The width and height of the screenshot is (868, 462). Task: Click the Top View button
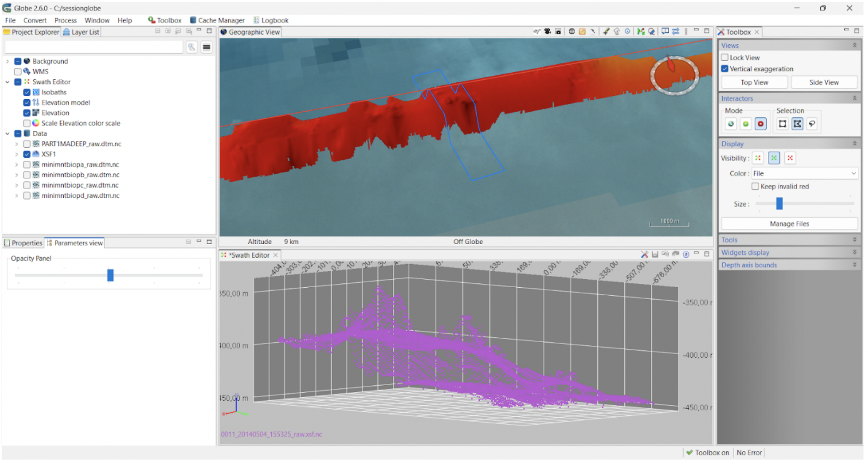[x=754, y=82]
